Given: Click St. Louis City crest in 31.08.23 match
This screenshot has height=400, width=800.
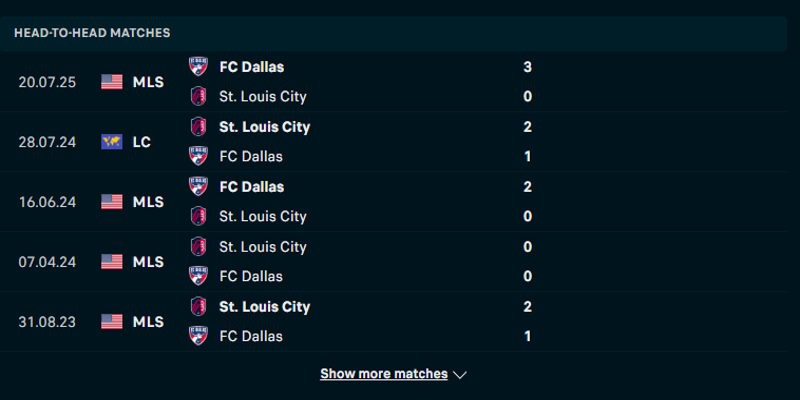Looking at the screenshot, I should point(198,307).
